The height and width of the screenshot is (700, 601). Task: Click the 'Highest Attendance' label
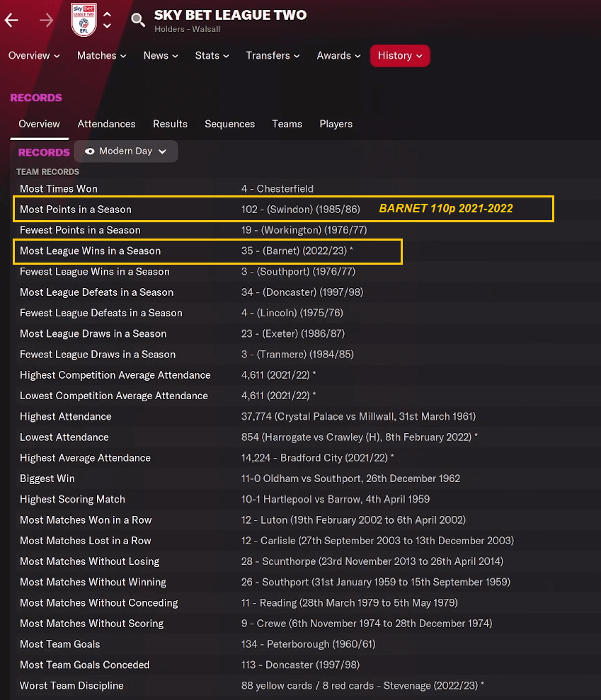[x=66, y=416]
